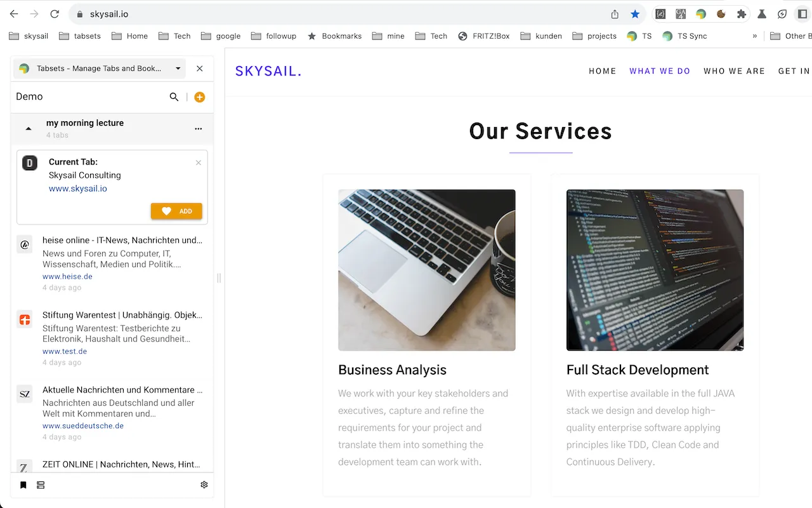Open the three-dot menu for 'my morning lecture'

pos(198,128)
